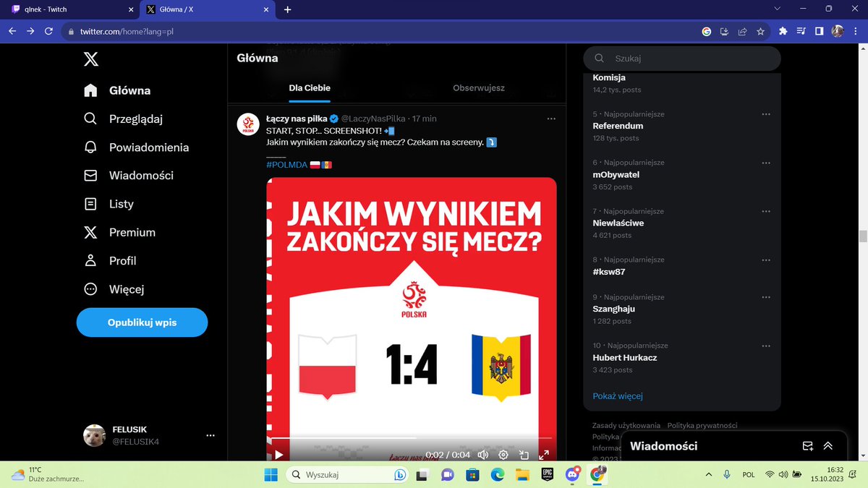Open the Łączy nas piłka account name
The width and height of the screenshot is (868, 488).
pos(297,119)
